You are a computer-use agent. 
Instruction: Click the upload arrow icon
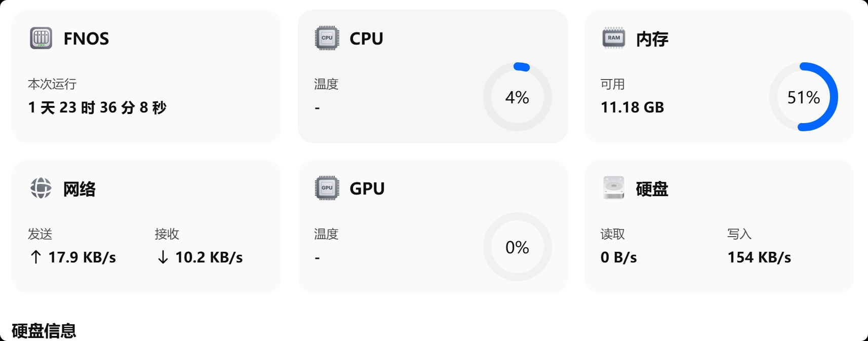35,257
